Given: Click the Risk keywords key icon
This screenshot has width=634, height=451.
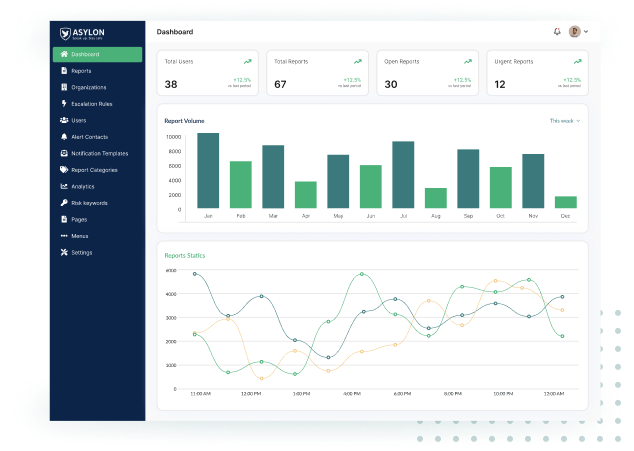Looking at the screenshot, I should pos(64,203).
